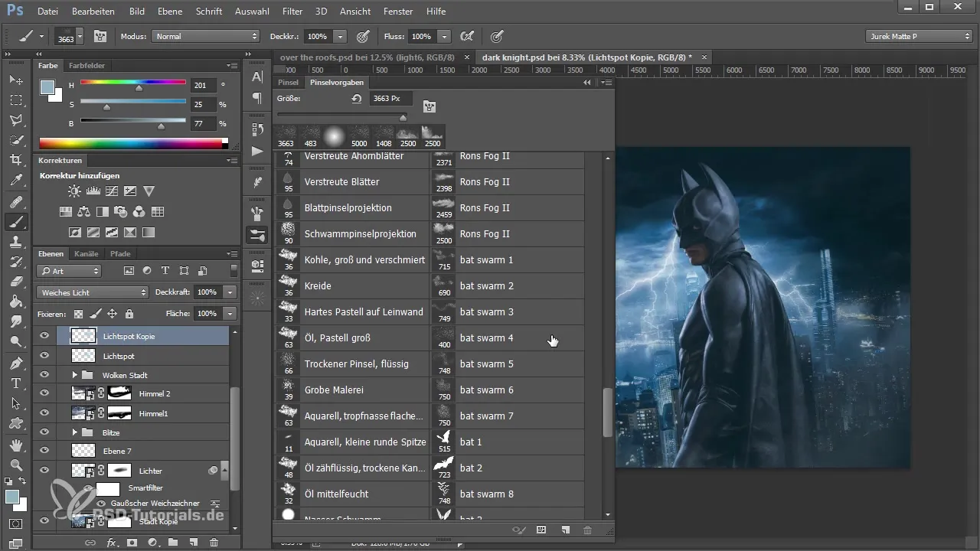The width and height of the screenshot is (980, 551).
Task: Open the Modus Normal dropdown
Action: pos(205,36)
